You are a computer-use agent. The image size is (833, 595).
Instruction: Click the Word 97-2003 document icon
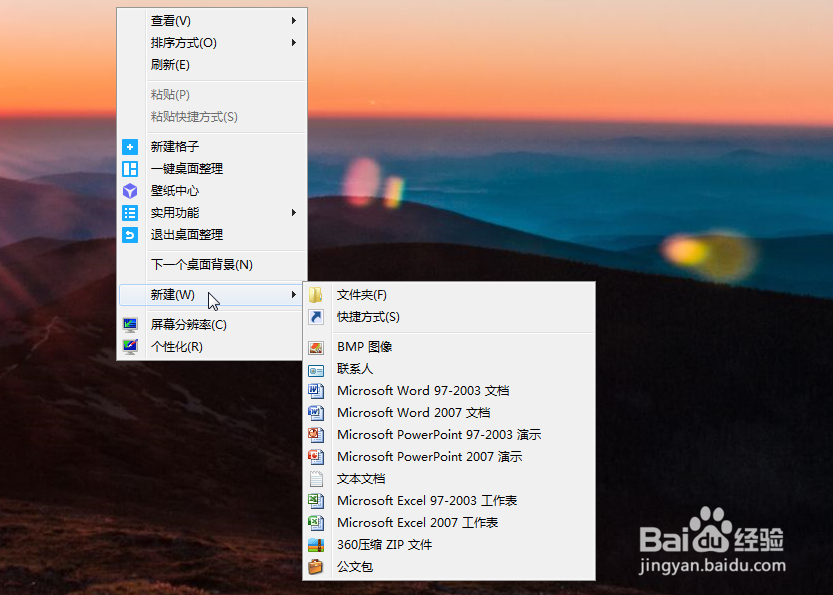click(316, 391)
